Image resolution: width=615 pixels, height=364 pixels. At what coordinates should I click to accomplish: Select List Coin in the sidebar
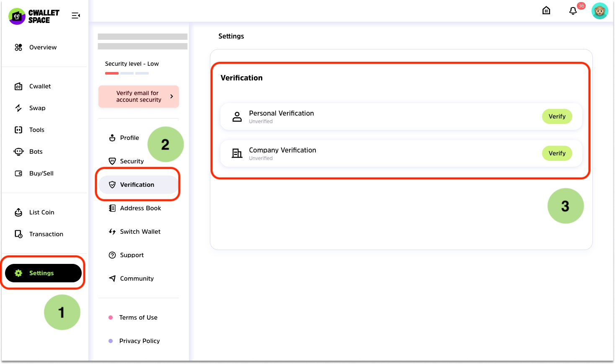point(41,212)
